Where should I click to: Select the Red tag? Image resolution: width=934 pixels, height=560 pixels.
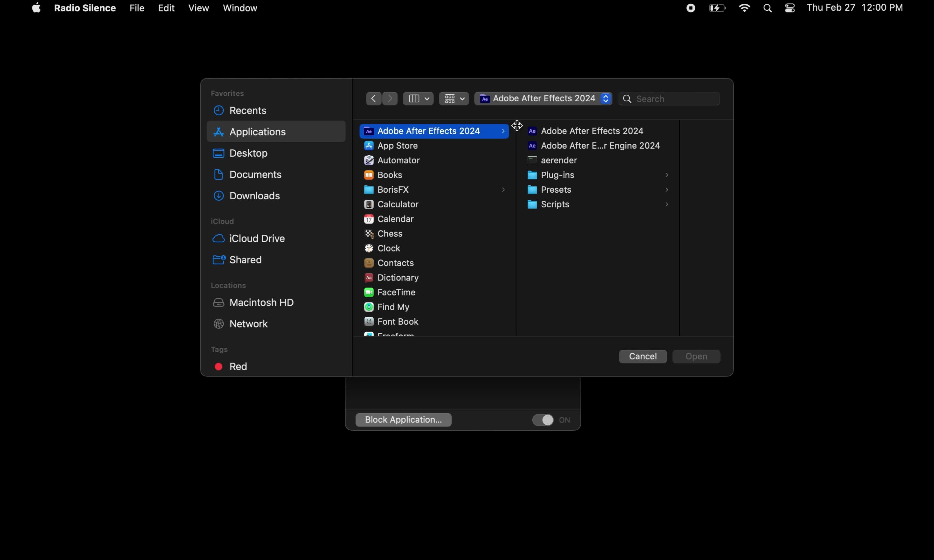coord(238,366)
